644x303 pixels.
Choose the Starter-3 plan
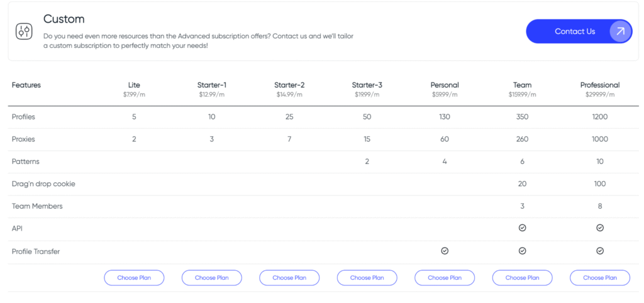click(367, 278)
